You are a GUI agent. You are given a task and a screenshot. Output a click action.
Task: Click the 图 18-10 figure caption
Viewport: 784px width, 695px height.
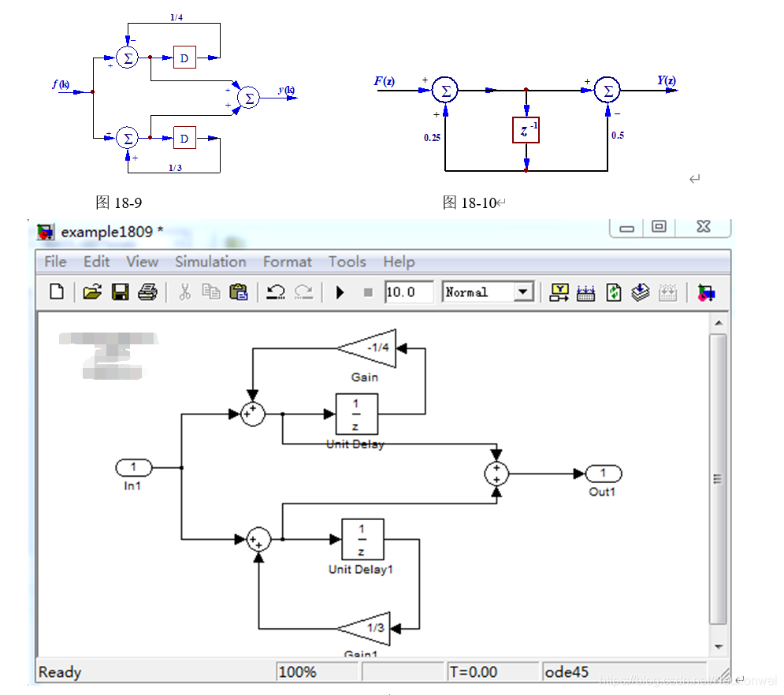(x=470, y=203)
